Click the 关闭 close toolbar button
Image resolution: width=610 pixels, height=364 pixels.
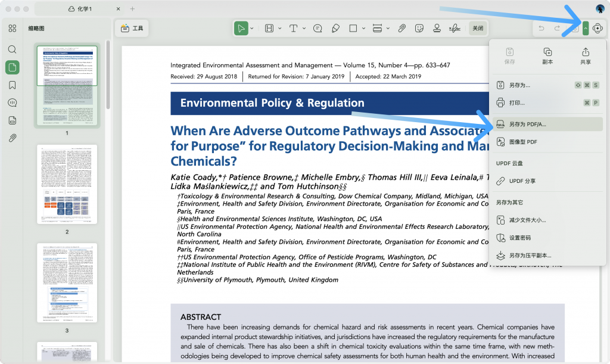[478, 29]
